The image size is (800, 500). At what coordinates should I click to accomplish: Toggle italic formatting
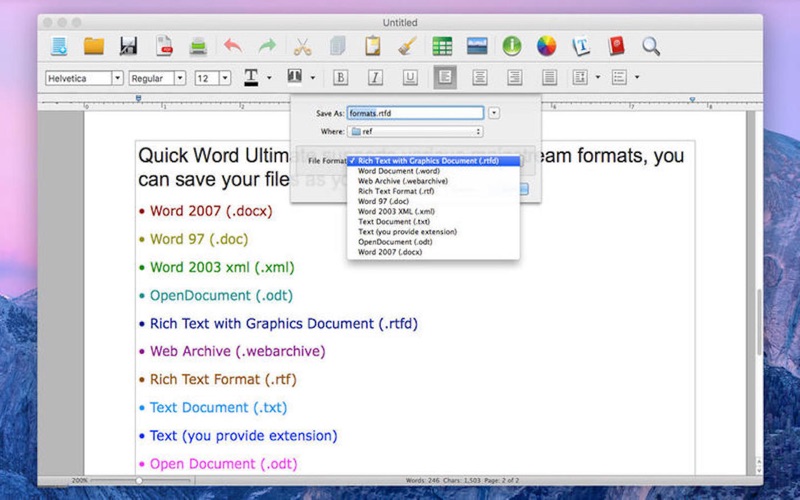375,78
